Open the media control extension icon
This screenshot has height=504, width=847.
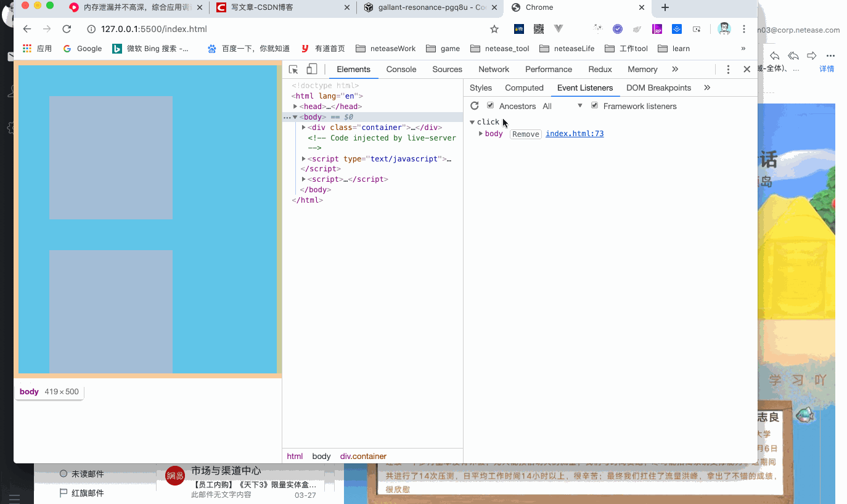click(x=697, y=29)
